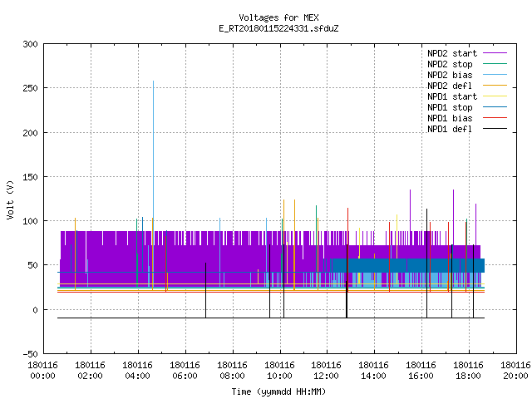Click the 'NPD2 defl' legend label
This screenshot has width=532, height=399.
pyautogui.click(x=450, y=86)
